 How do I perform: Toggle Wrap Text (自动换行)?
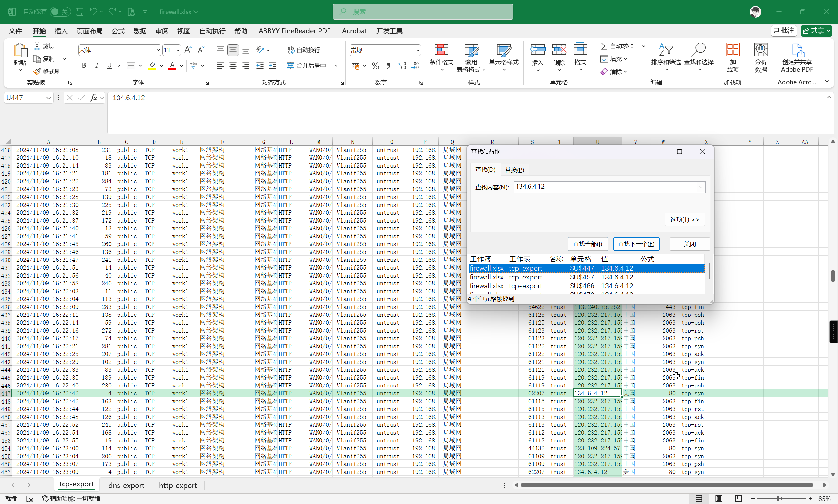tap(304, 50)
